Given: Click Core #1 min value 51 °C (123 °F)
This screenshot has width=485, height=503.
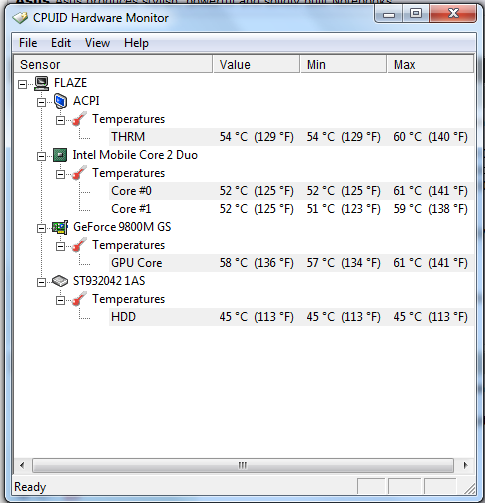Looking at the screenshot, I should click(x=343, y=209).
